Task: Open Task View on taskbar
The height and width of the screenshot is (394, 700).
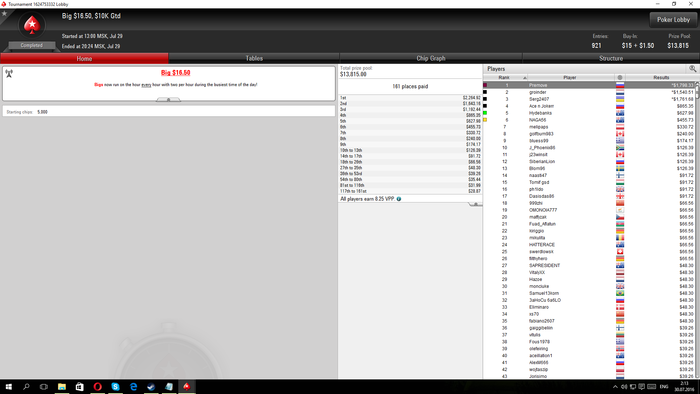Action: [44, 386]
